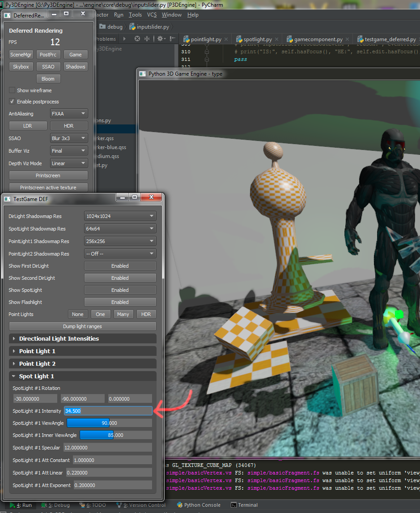Open the Project panel settings gear
Image resolution: width=420 pixels, height=513 pixels.
(161, 39)
